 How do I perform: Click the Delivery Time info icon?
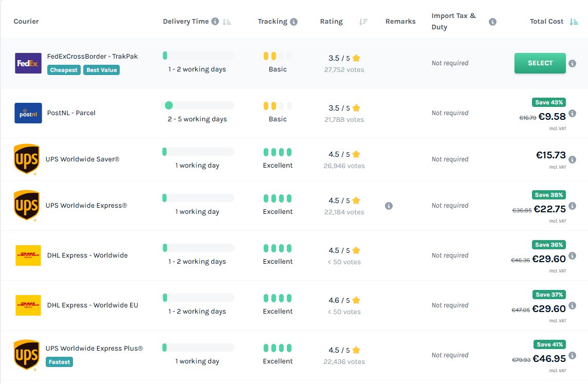click(x=215, y=22)
